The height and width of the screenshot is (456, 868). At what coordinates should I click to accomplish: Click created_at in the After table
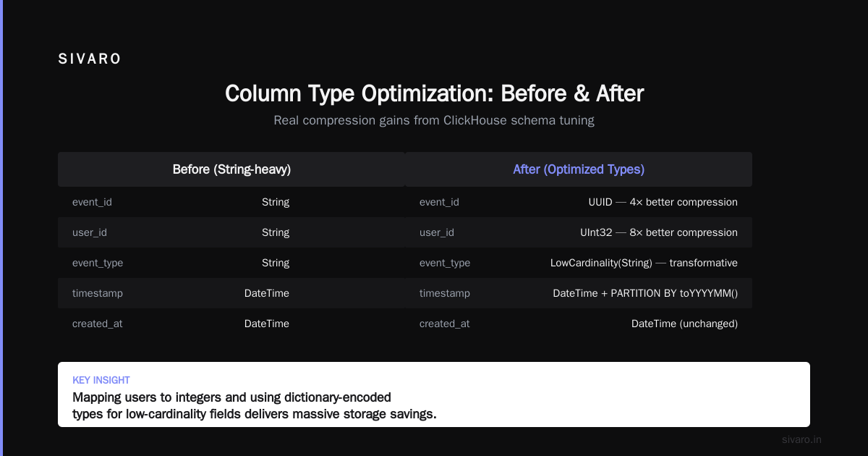445,324
